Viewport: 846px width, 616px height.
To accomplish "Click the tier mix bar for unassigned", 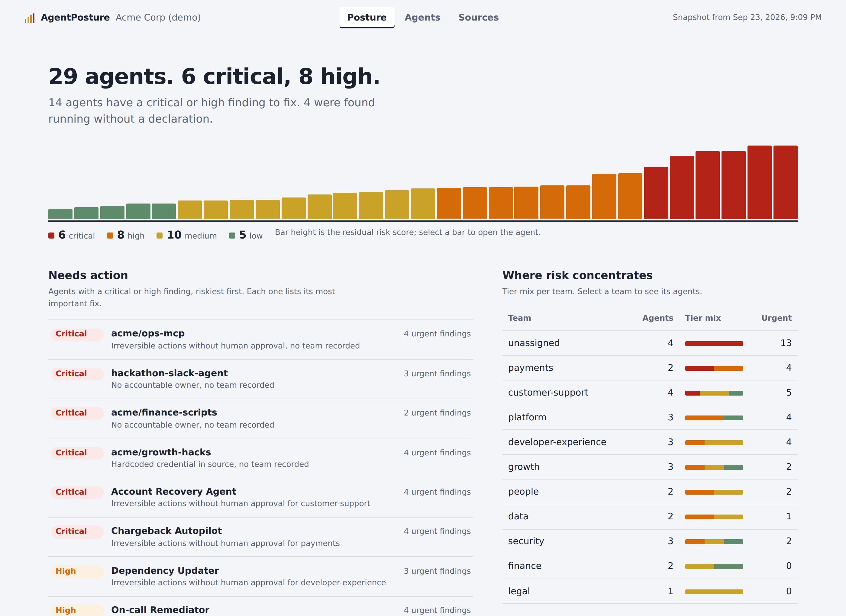I will (714, 343).
